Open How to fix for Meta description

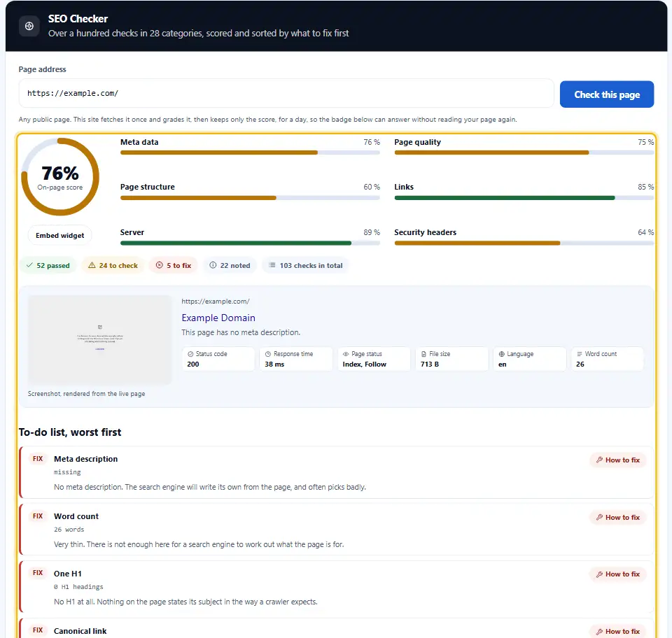click(617, 460)
